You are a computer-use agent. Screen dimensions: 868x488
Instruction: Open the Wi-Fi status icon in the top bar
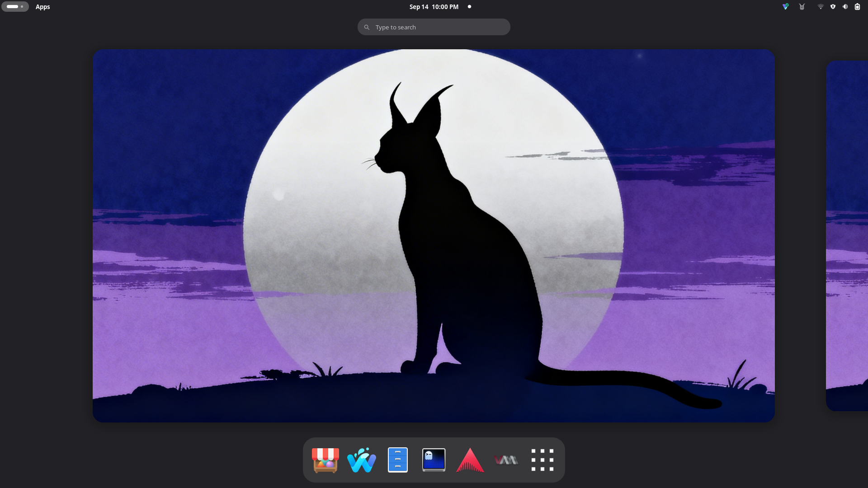[821, 7]
